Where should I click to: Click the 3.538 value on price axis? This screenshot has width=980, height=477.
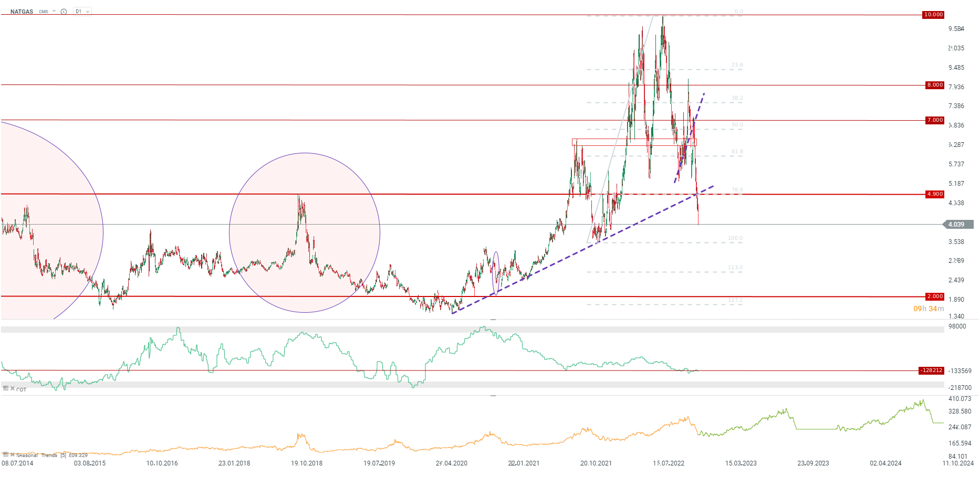(956, 242)
